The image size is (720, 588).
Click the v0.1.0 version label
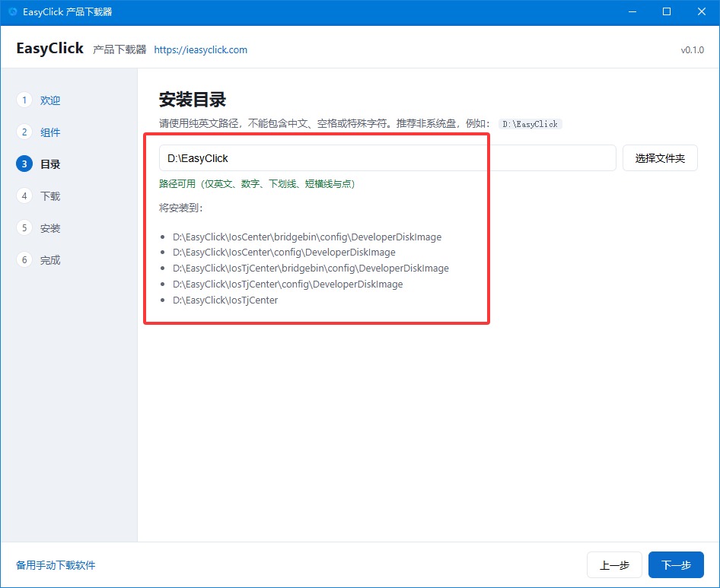point(692,50)
